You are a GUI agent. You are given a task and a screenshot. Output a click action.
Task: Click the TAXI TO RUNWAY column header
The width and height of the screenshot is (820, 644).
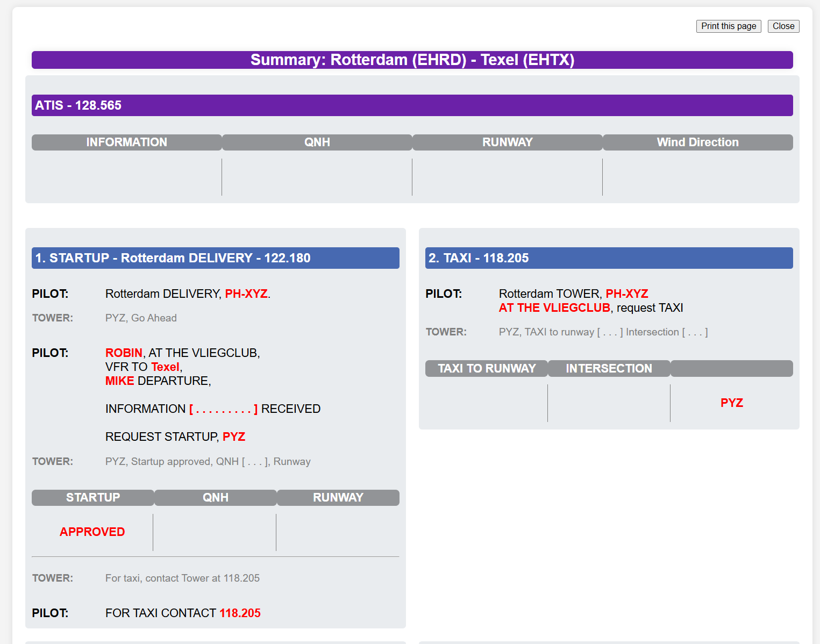click(487, 369)
